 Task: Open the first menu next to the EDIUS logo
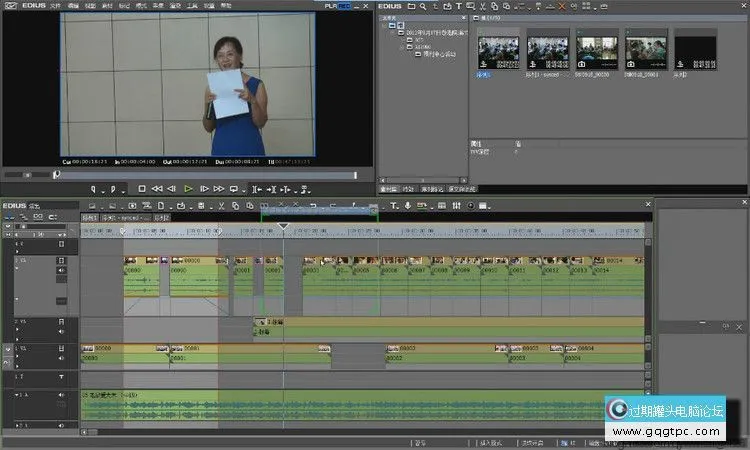click(51, 5)
